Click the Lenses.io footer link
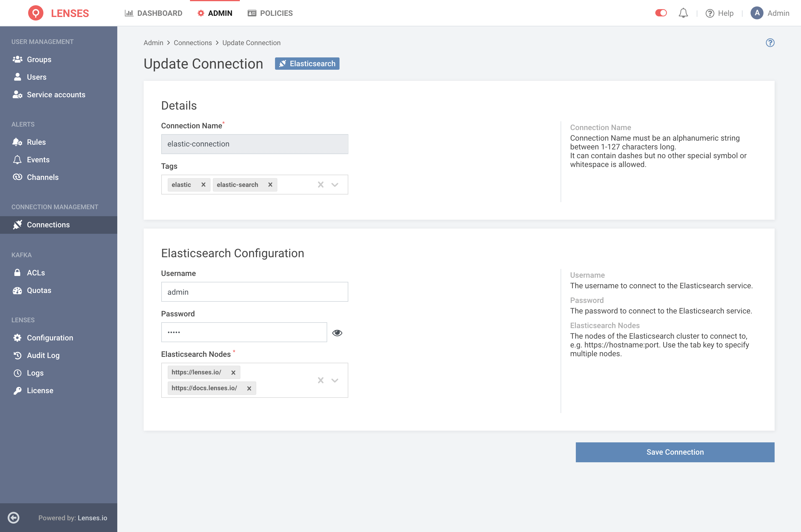 tap(92, 518)
